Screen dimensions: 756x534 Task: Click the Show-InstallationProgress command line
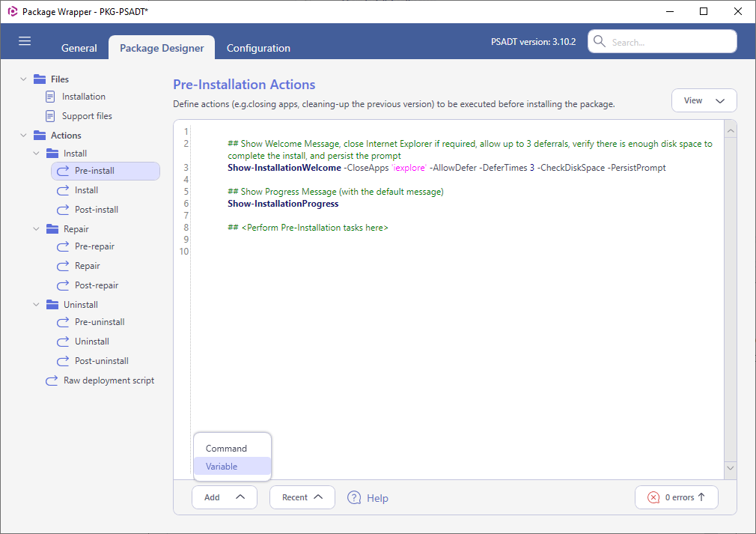283,204
